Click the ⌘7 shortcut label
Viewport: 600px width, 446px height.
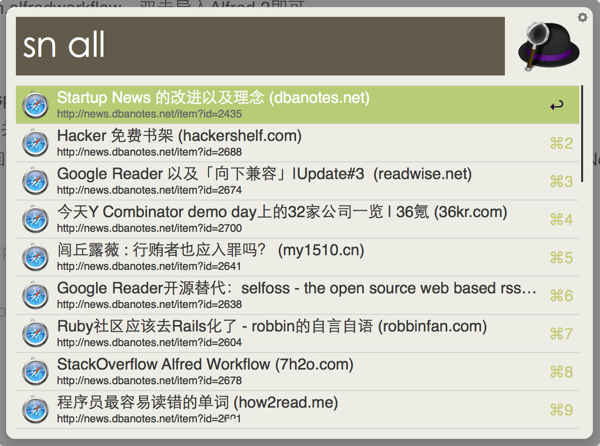561,334
